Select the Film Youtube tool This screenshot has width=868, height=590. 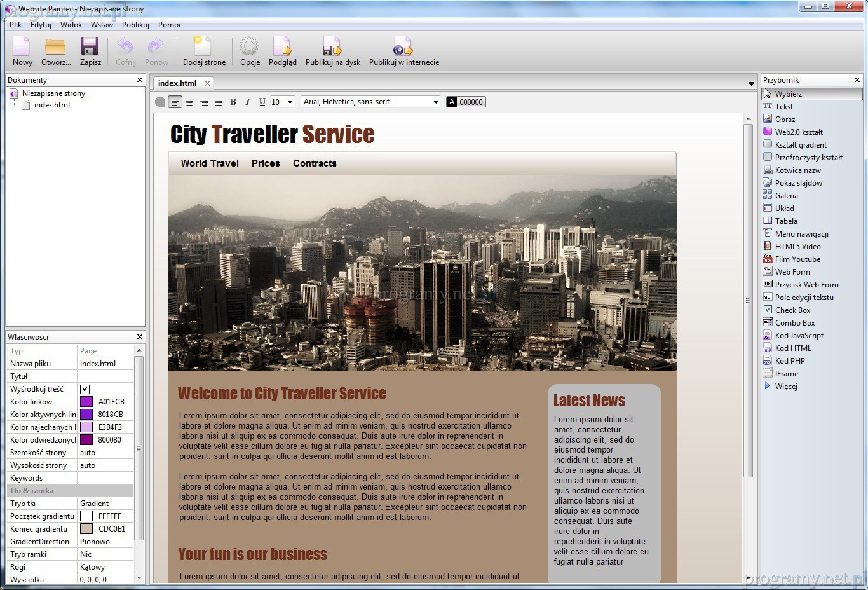tap(797, 259)
